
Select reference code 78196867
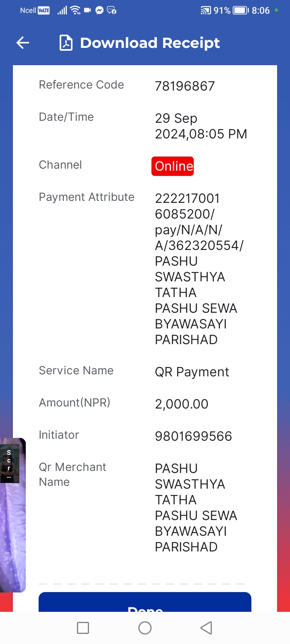(x=185, y=86)
